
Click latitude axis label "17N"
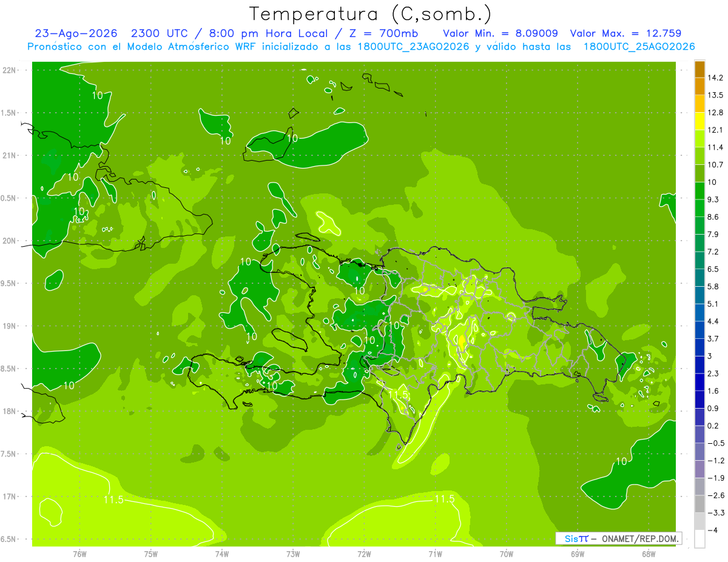click(x=10, y=497)
